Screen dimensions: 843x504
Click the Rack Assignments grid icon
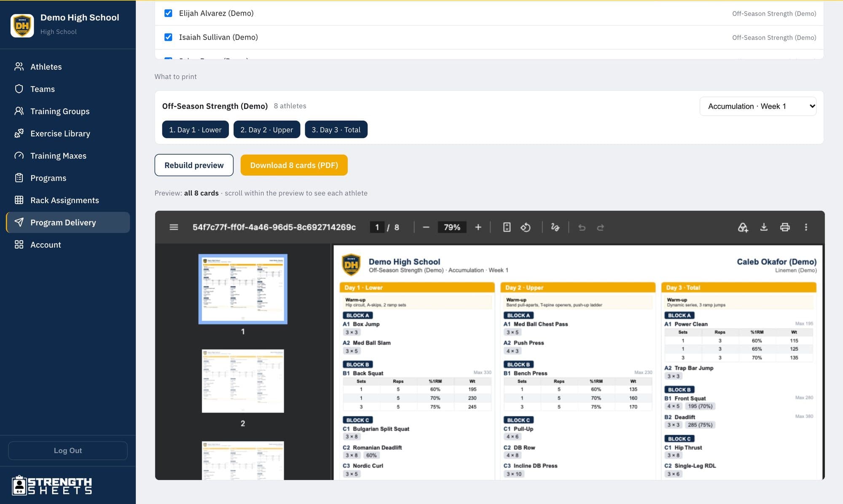(x=19, y=200)
